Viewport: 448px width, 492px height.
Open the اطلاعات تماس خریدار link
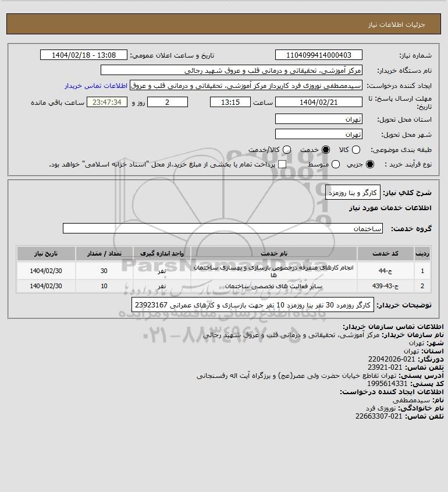[96, 86]
